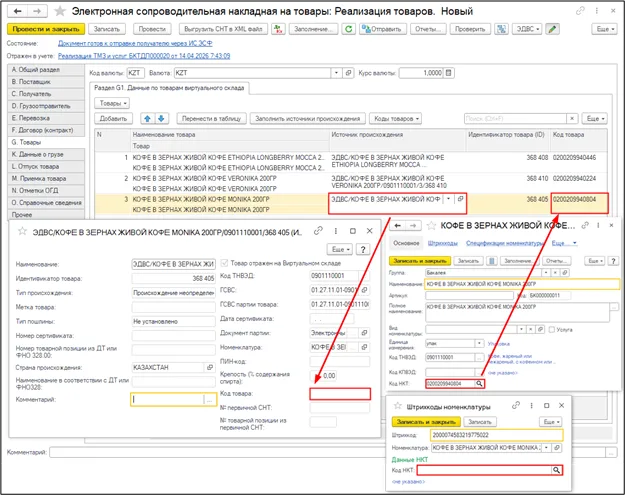This screenshot has height=495, width=625.
Task: Click search icon in barcode window Код НКТ
Action: coord(556,470)
